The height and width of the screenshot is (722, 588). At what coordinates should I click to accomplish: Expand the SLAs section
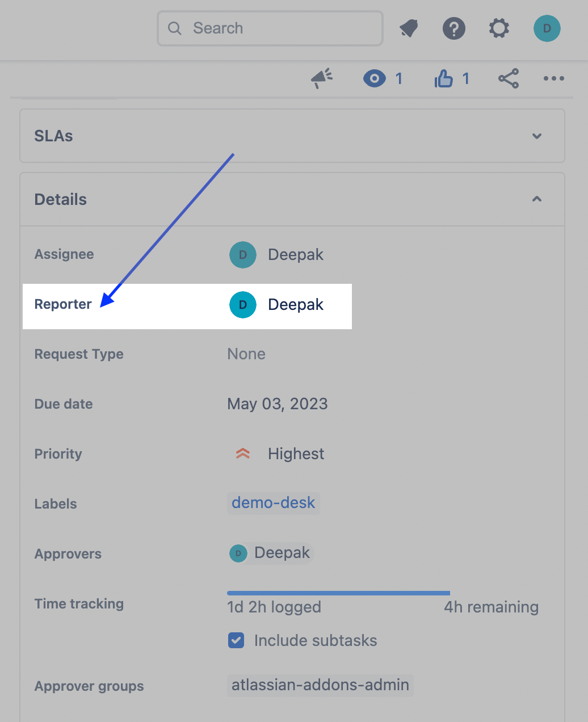(536, 136)
